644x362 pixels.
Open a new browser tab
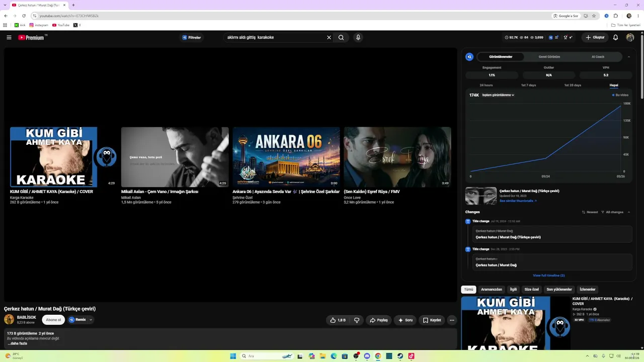pyautogui.click(x=73, y=5)
